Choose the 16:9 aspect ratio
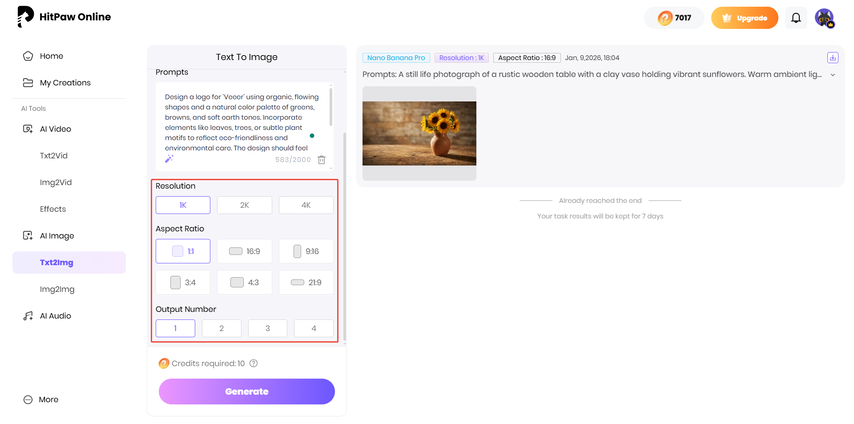 tap(244, 252)
